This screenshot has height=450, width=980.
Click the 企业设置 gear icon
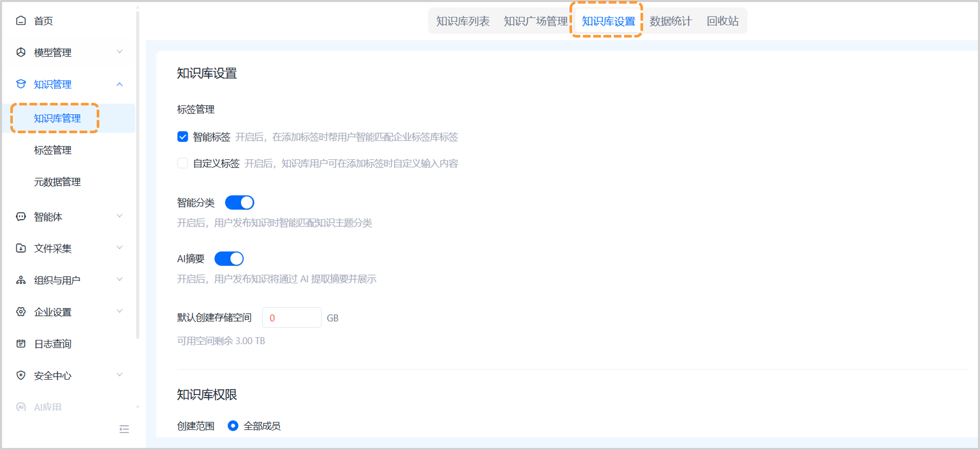(x=21, y=312)
